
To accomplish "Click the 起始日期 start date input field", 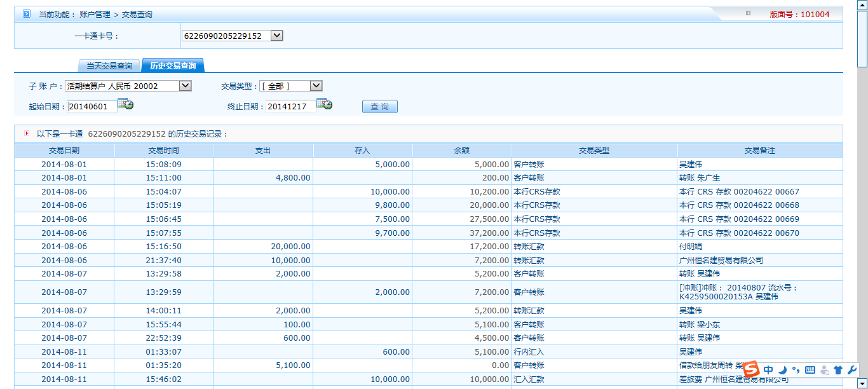I will click(92, 107).
